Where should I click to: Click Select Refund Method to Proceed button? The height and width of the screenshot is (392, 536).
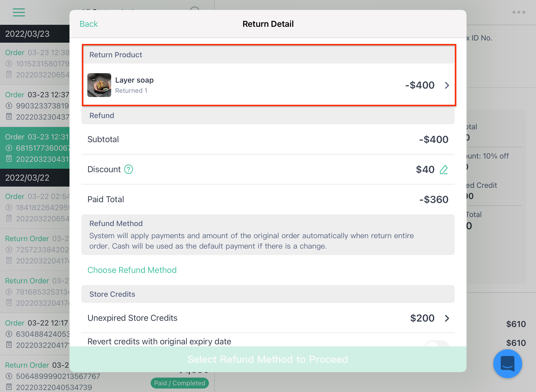[x=268, y=359]
